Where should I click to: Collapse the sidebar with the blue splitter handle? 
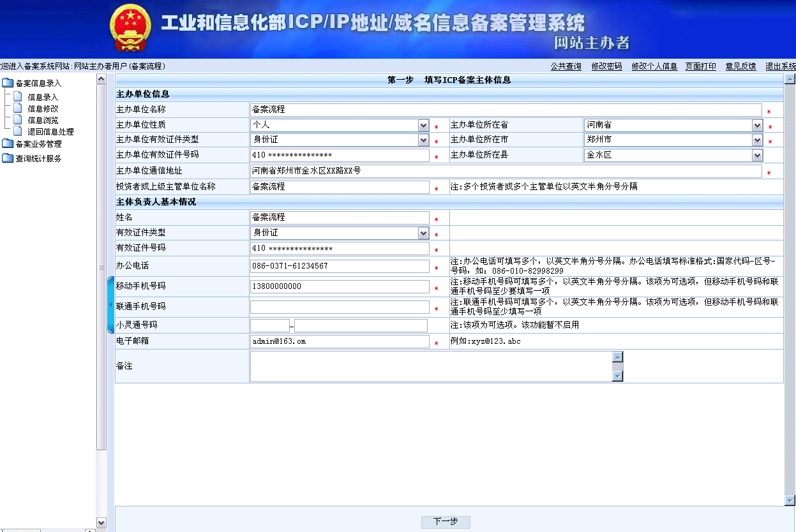(110, 305)
